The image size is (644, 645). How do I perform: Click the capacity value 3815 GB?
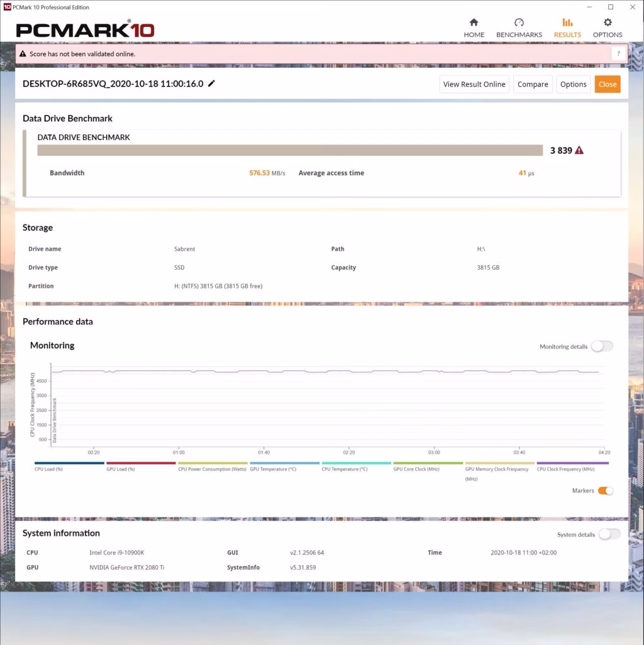click(488, 267)
